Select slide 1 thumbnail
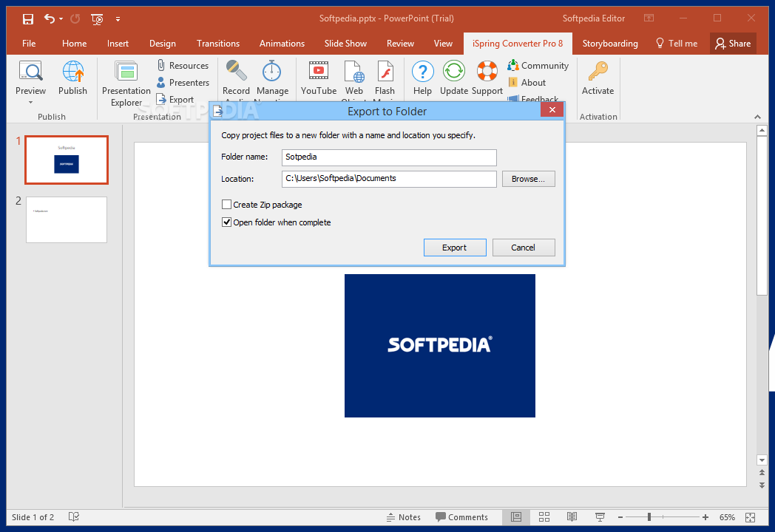This screenshot has width=775, height=532. [67, 160]
